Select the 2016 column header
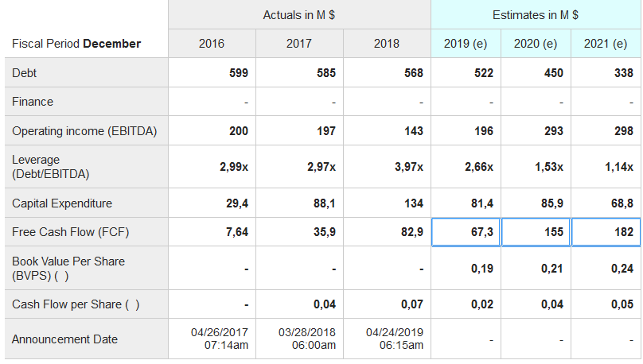Image resolution: width=643 pixels, height=364 pixels. 212,44
